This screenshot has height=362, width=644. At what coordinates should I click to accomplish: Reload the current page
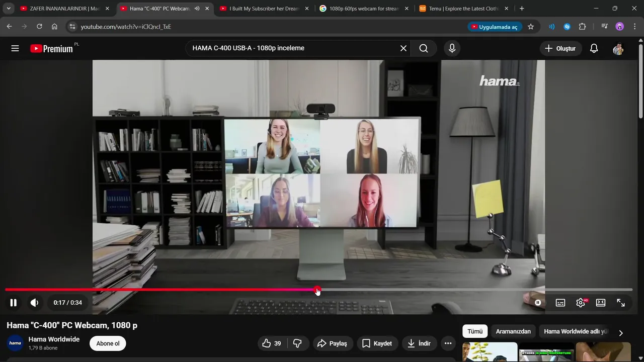(x=39, y=27)
